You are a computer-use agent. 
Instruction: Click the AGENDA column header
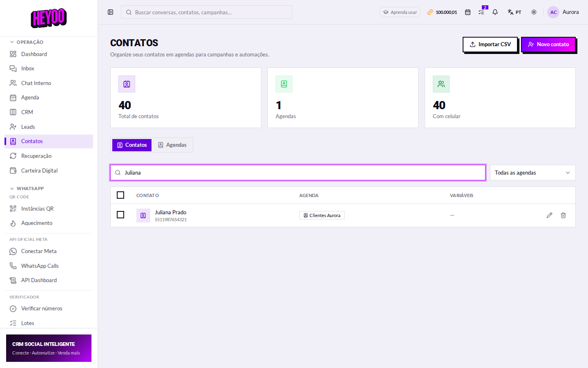click(309, 195)
